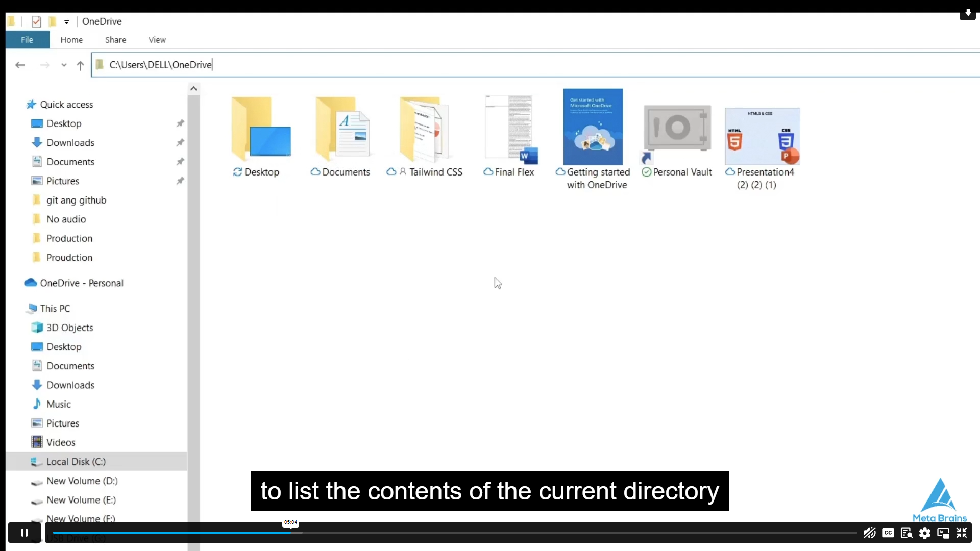This screenshot has height=551, width=980.
Task: Open the 'No audio' folder
Action: 59,219
